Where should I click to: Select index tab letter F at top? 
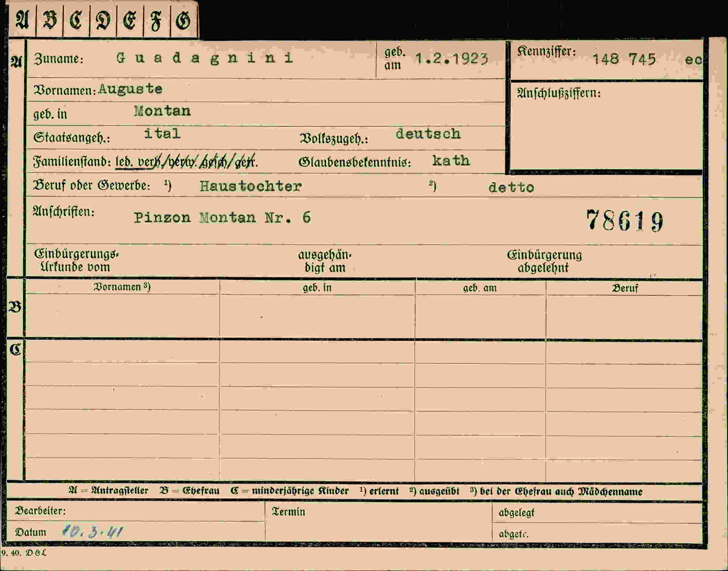coord(156,21)
